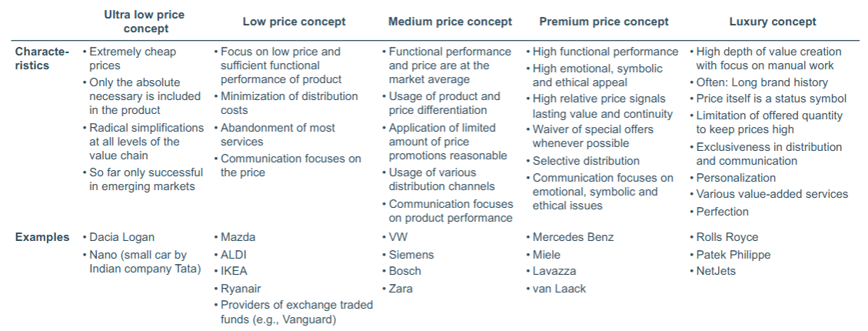Click the Luxury concept column header
Image resolution: width=868 pixels, height=331 pixels.
click(x=773, y=22)
